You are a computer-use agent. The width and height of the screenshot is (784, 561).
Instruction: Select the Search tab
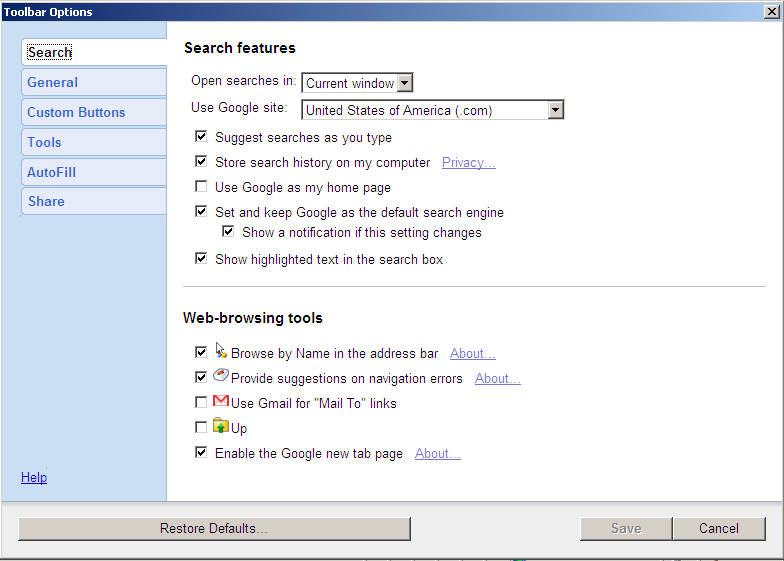click(94, 52)
